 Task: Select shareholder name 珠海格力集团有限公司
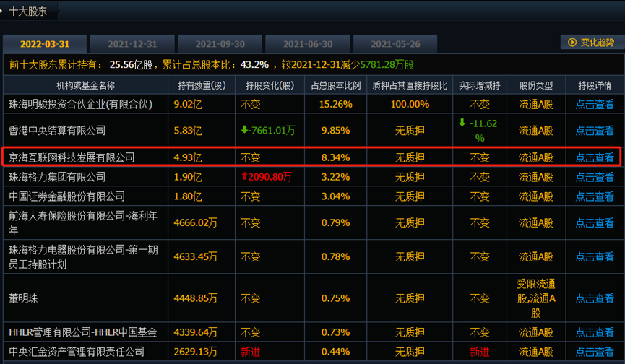click(x=57, y=177)
